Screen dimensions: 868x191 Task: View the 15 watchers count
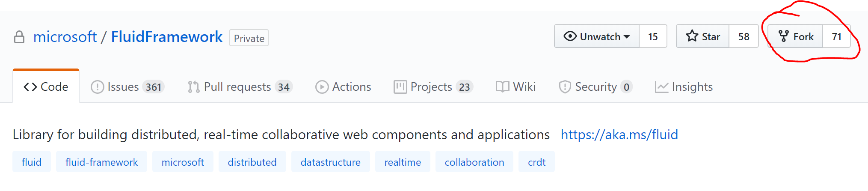coord(653,36)
